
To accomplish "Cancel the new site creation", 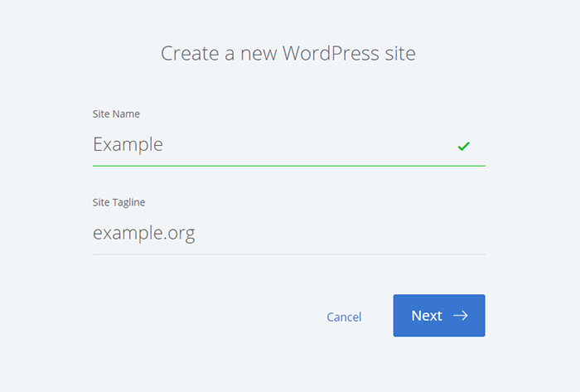I will (x=344, y=317).
